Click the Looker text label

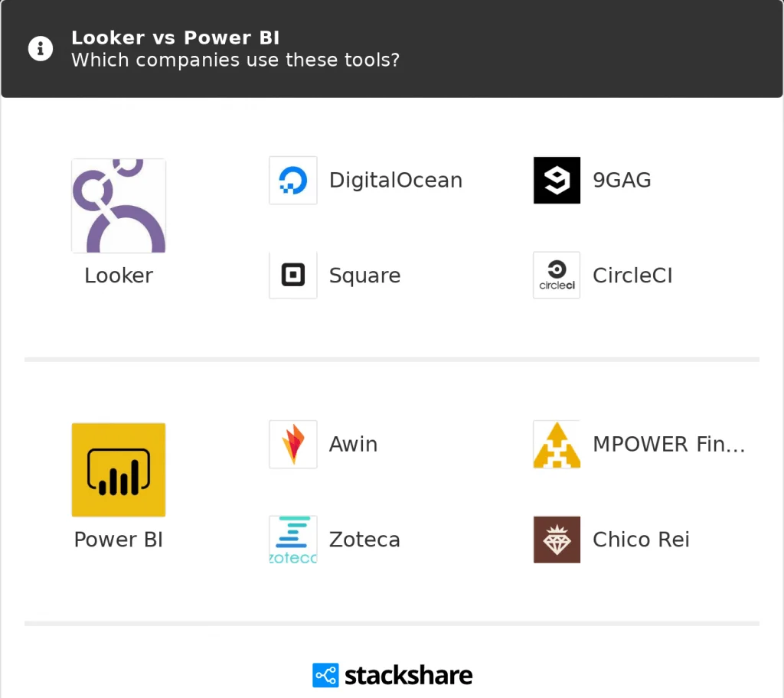click(119, 276)
